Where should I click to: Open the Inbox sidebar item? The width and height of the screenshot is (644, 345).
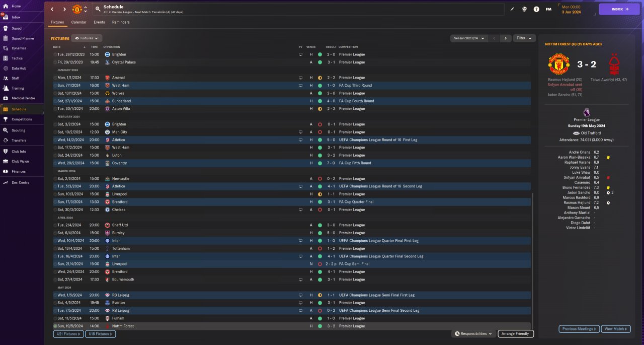coord(22,17)
